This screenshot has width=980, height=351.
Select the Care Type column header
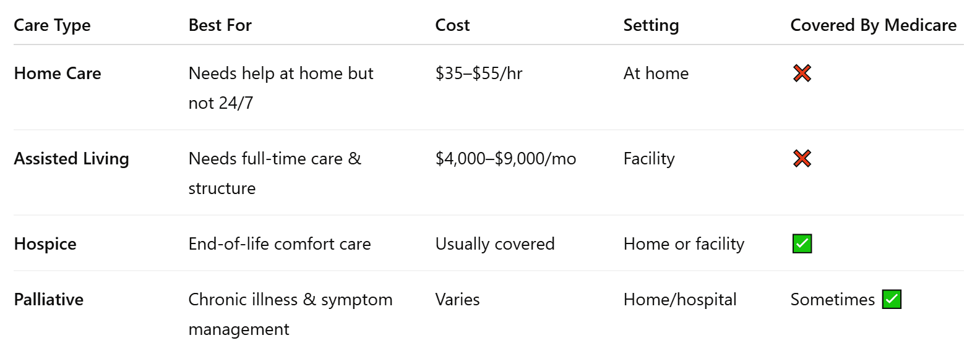(52, 25)
